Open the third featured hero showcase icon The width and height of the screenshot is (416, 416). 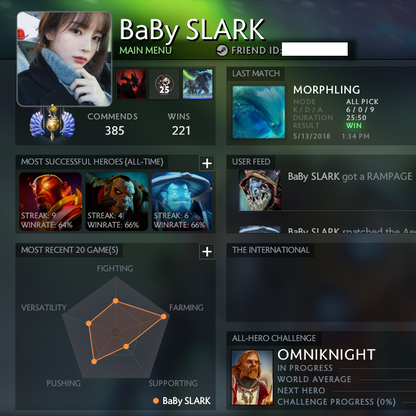coord(197,84)
